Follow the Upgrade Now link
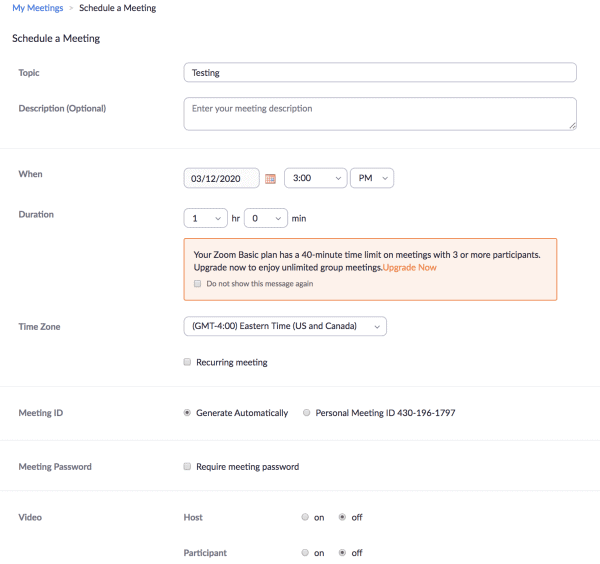This screenshot has width=600, height=564. 409,267
